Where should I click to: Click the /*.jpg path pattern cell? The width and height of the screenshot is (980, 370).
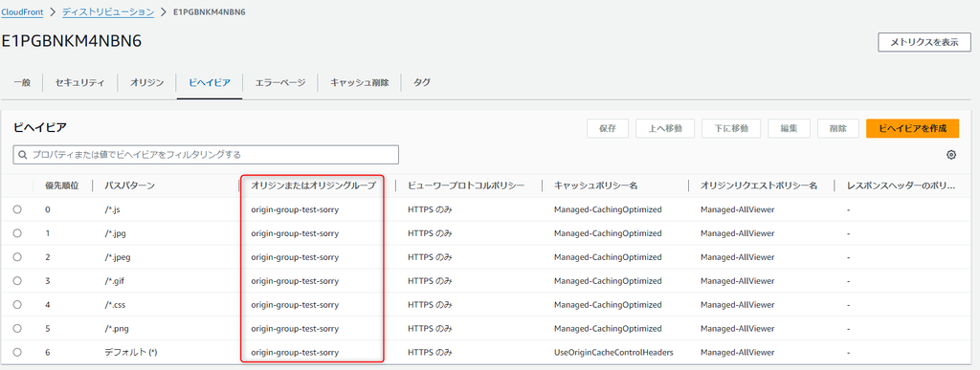tap(116, 233)
